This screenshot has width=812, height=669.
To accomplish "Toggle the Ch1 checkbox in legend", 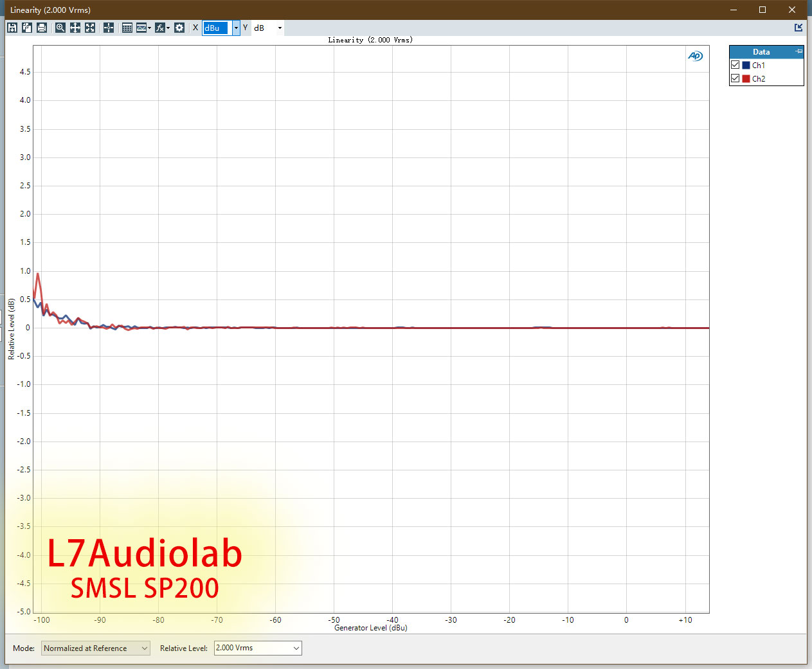I will [x=735, y=65].
